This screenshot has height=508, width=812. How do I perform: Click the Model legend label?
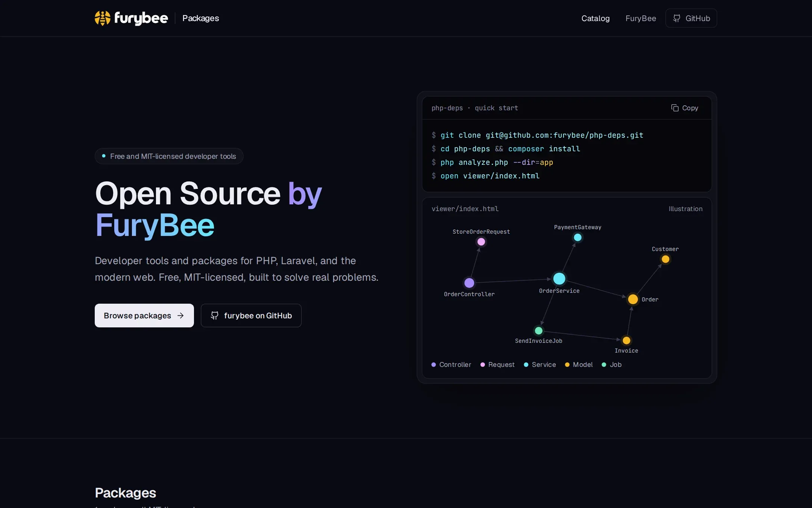tap(583, 365)
